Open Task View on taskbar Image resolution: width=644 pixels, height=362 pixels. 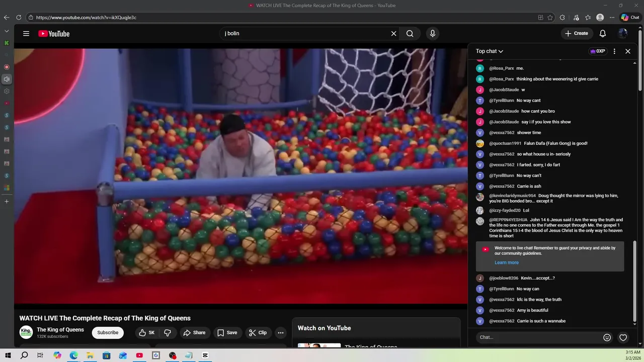click(40, 355)
